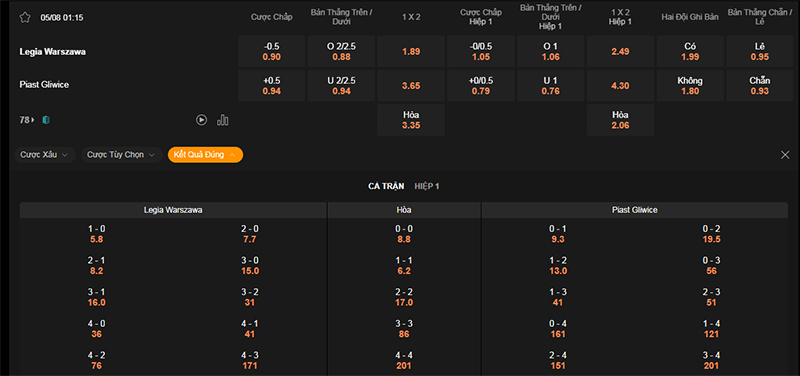Choose Lẻ odd goals at 0.95

point(760,52)
